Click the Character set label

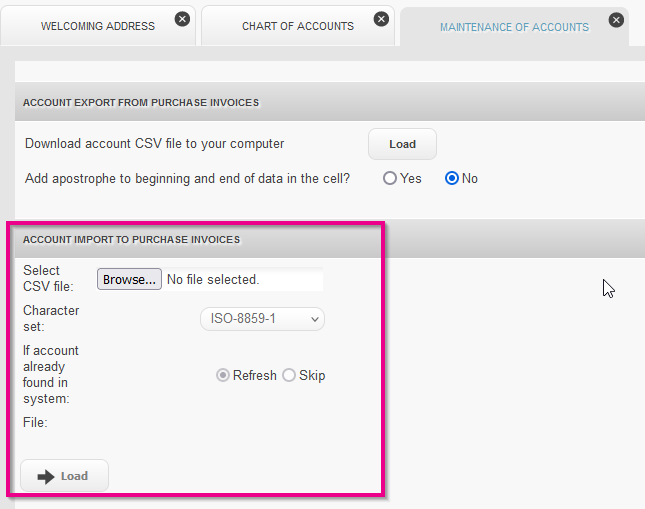pos(51,318)
